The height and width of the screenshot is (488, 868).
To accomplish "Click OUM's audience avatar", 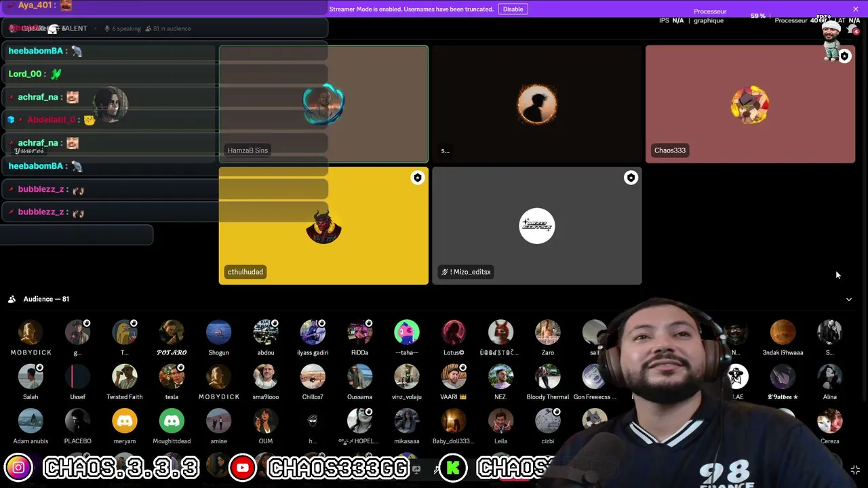I will [x=266, y=421].
